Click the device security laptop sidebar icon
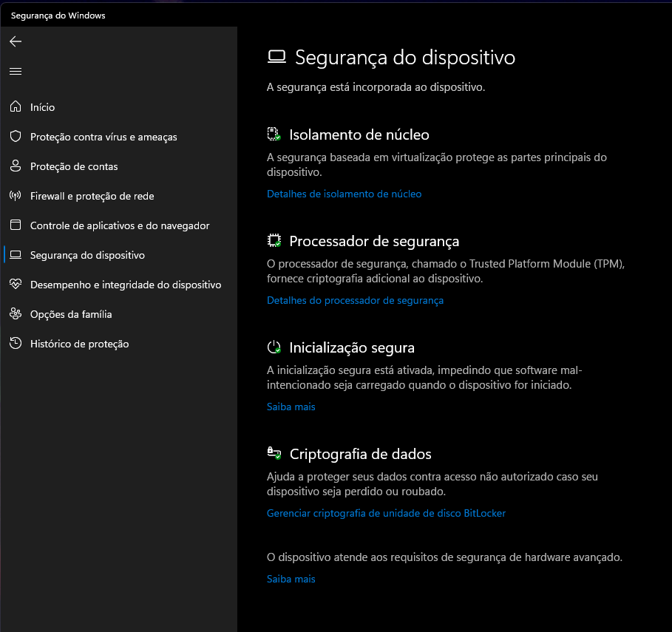 pyautogui.click(x=16, y=255)
